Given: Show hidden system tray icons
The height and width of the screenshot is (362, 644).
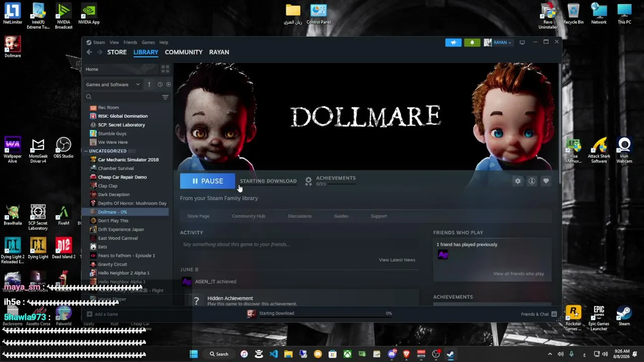Looking at the screenshot, I should (x=549, y=354).
